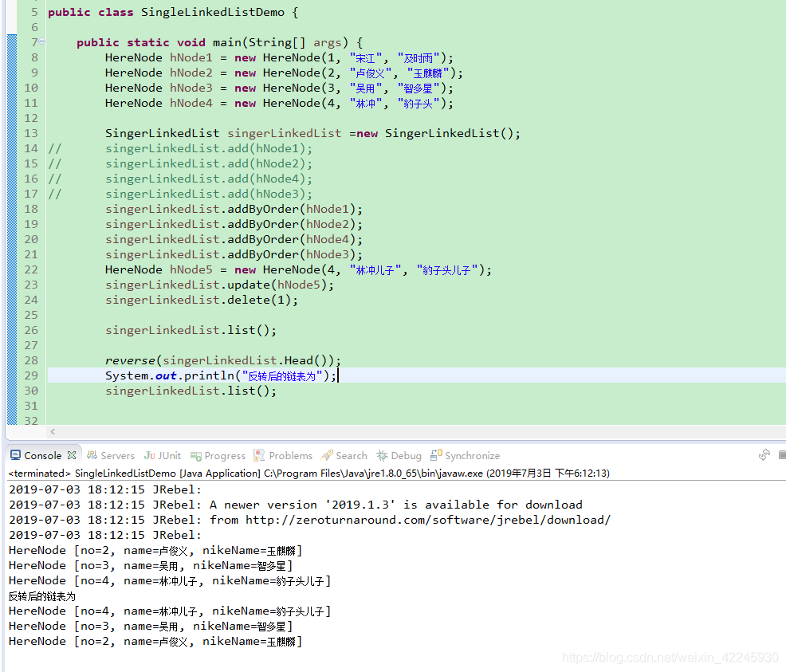This screenshot has height=672, width=786.
Task: Click line number 13 in the gutter
Action: click(31, 133)
